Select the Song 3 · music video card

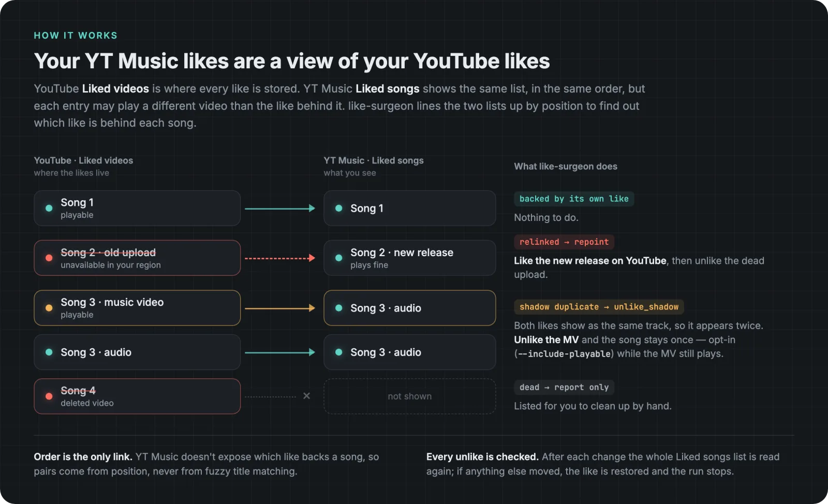(137, 308)
